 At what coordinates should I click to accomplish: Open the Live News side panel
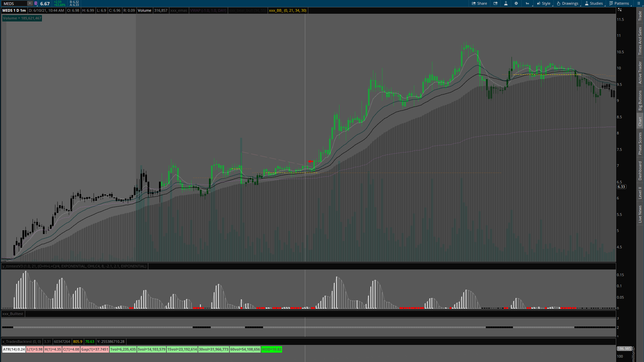coord(640,214)
